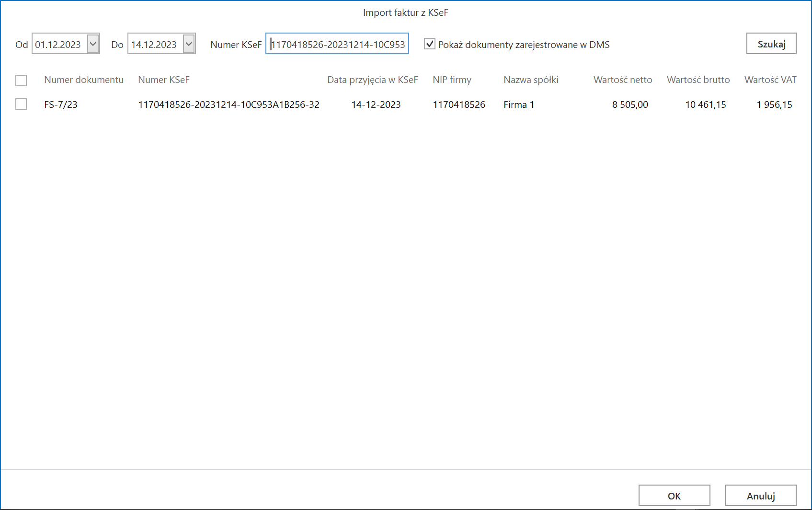
Task: Focus the Numer KSeF input field
Action: 337,44
